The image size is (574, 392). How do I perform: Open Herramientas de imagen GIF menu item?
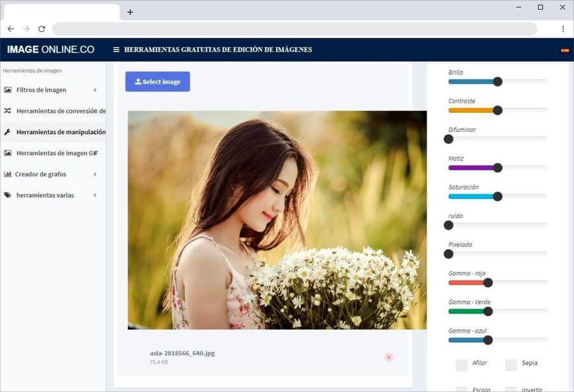coord(53,153)
